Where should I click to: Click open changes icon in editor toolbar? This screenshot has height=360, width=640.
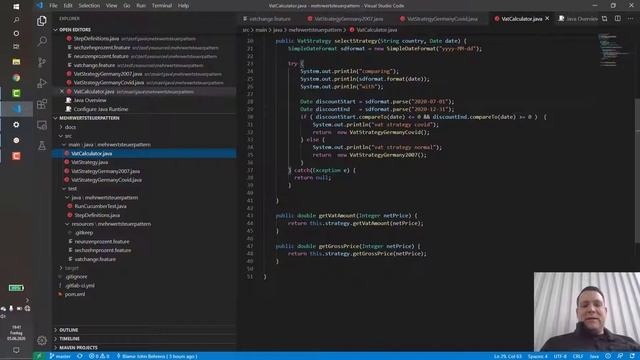click(604, 19)
